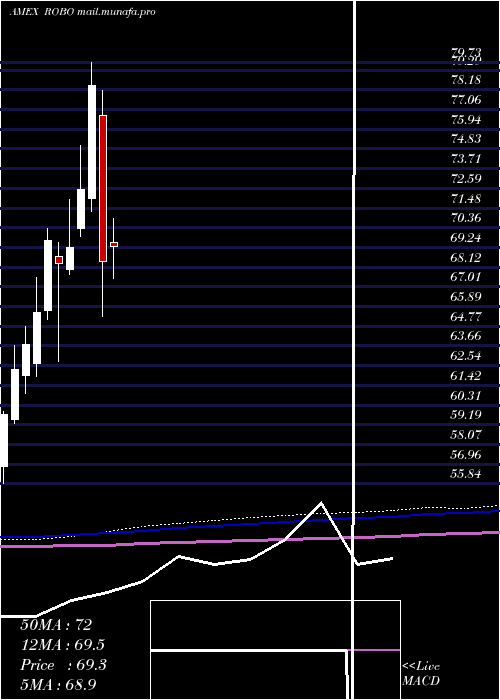Click the '5MA : 68.9' indicator text
Image resolution: width=500 pixels, height=700 pixels.
click(58, 685)
